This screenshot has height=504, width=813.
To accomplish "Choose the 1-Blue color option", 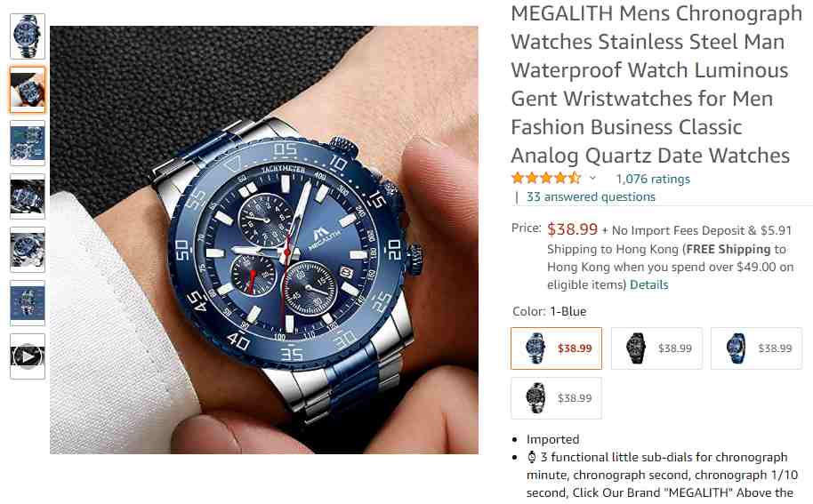I will (x=556, y=348).
